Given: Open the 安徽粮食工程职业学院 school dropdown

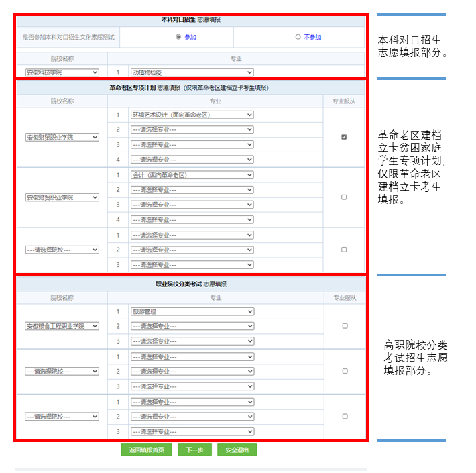Looking at the screenshot, I should [62, 326].
